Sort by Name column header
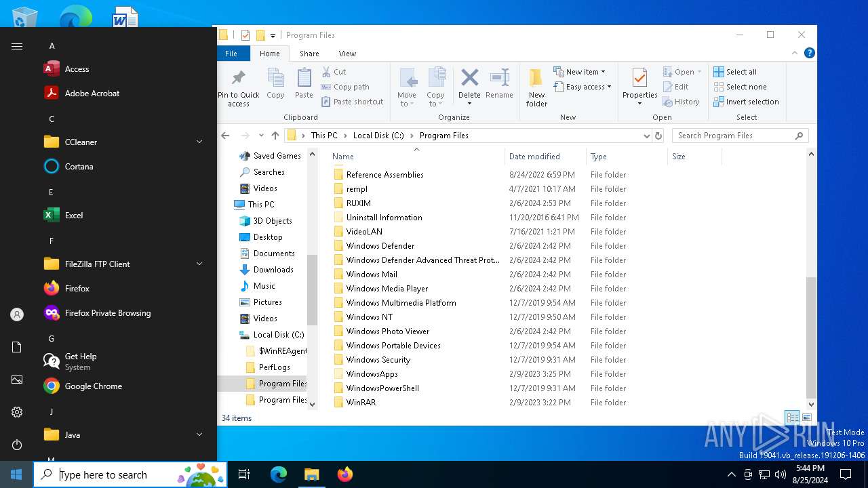This screenshot has height=488, width=868. click(416, 157)
